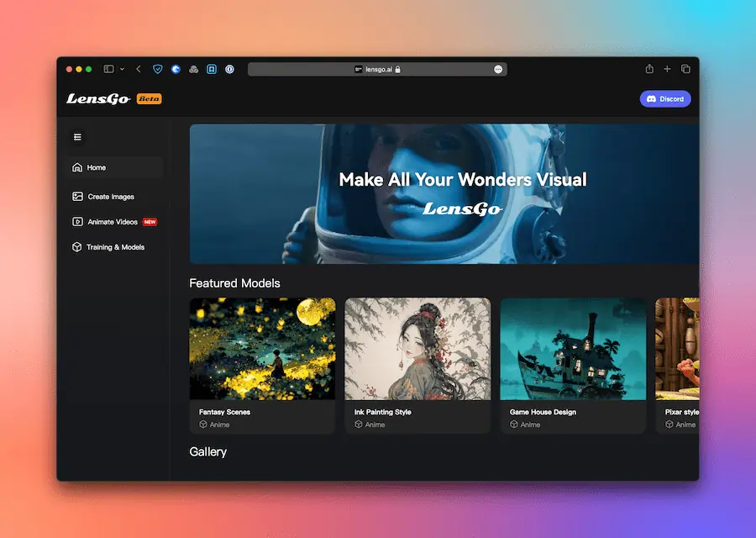Screen dimensions: 756x538
Task: Click the Fantasy Scenes title text
Action: (224, 412)
